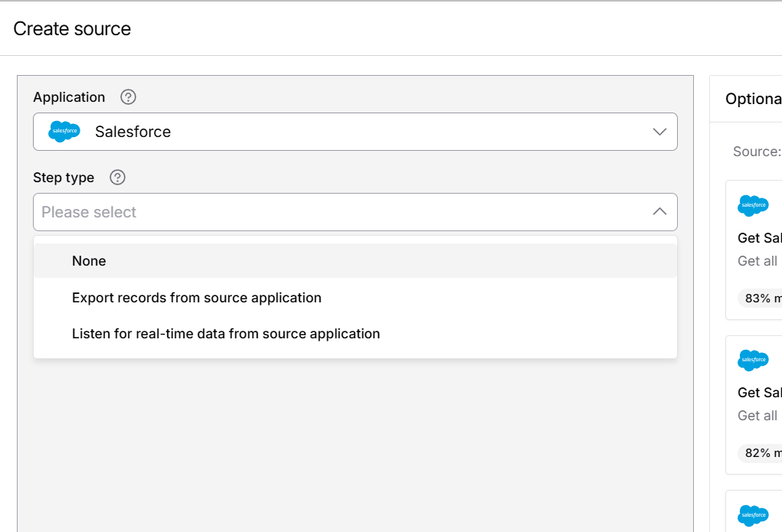
Task: Open the Step type help tooltip icon
Action: pyautogui.click(x=116, y=178)
